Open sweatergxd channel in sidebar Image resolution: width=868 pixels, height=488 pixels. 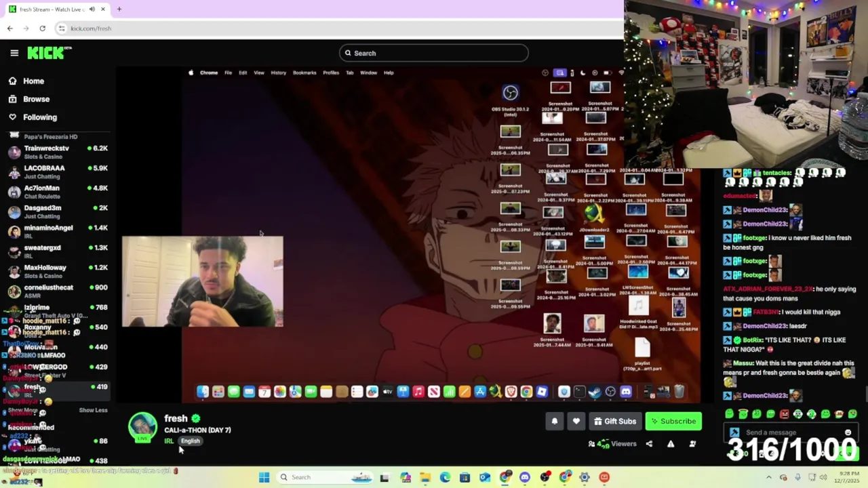pos(58,251)
